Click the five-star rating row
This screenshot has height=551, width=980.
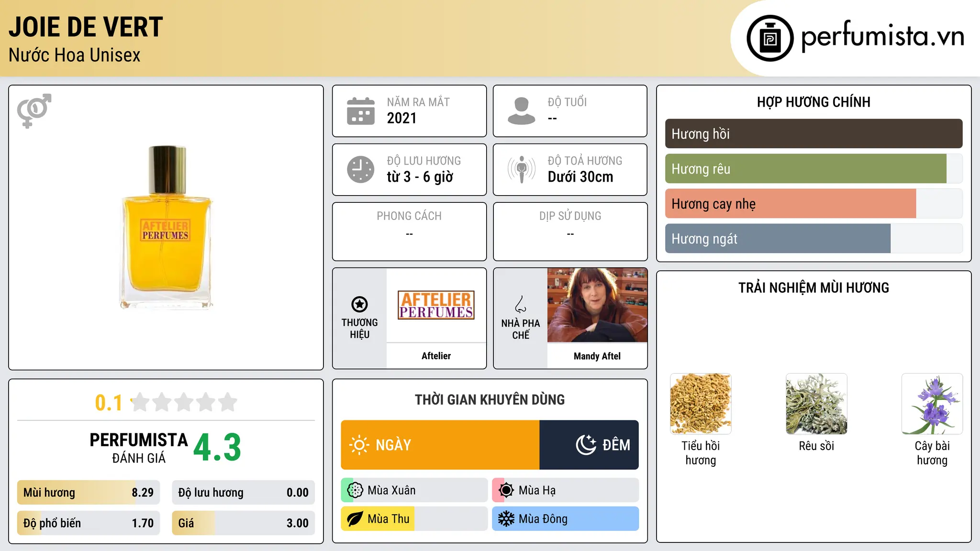point(184,402)
